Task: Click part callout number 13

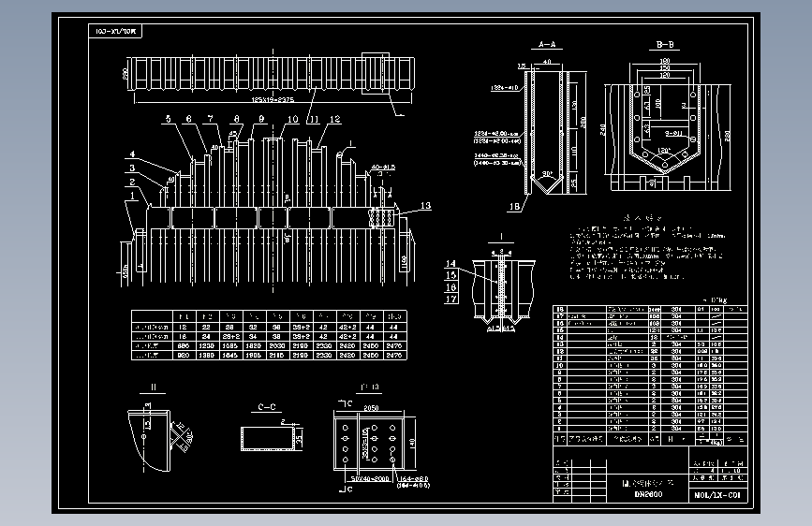Action: [425, 206]
